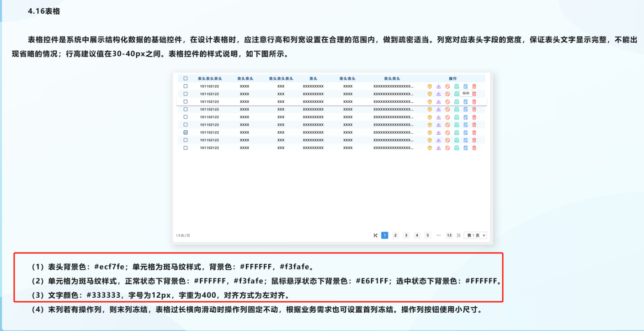The height and width of the screenshot is (331, 644).
Task: Tick the checkbox in the eighth data row
Action: pos(186,140)
